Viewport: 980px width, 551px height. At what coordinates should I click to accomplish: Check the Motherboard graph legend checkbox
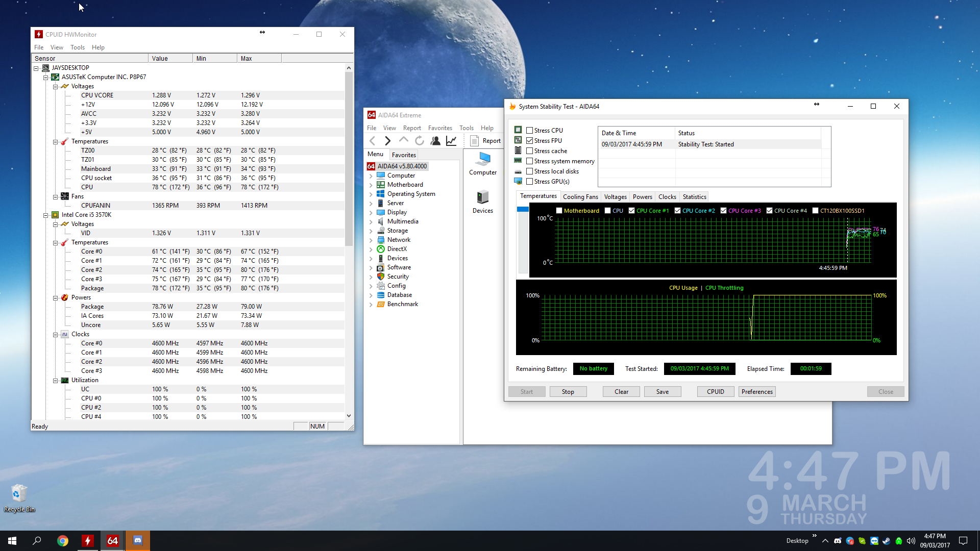click(x=559, y=211)
